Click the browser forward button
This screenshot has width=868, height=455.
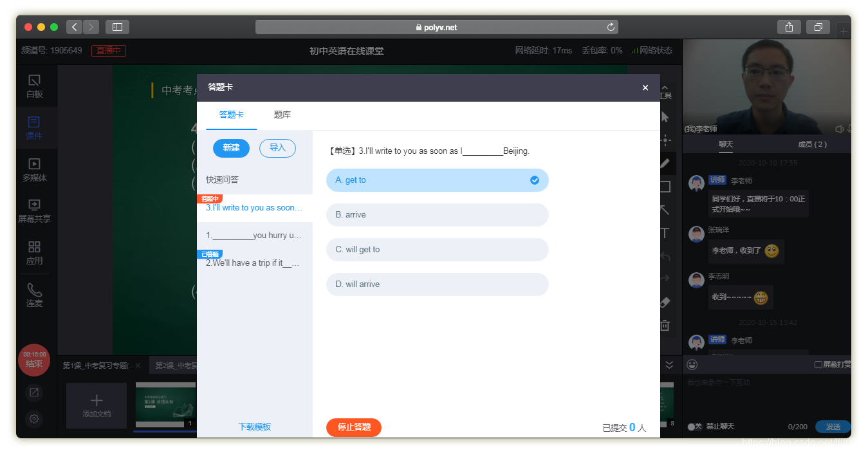click(x=91, y=27)
